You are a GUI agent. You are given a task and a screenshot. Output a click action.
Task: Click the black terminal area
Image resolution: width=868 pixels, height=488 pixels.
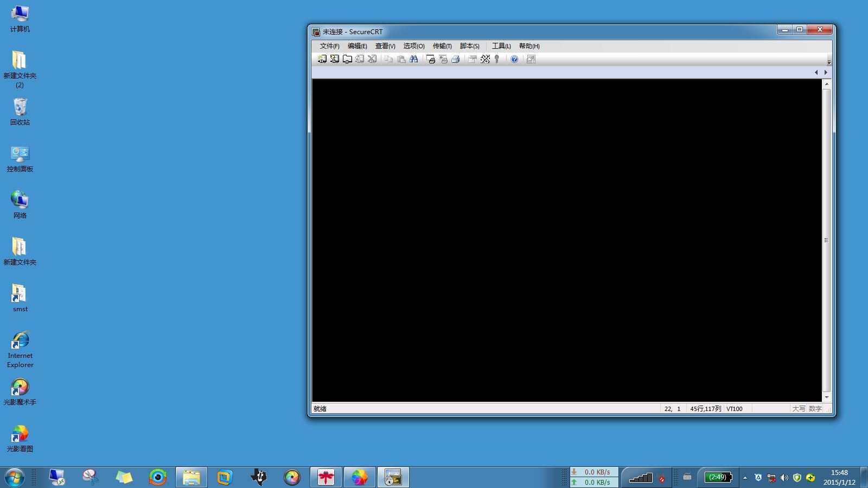pyautogui.click(x=567, y=240)
